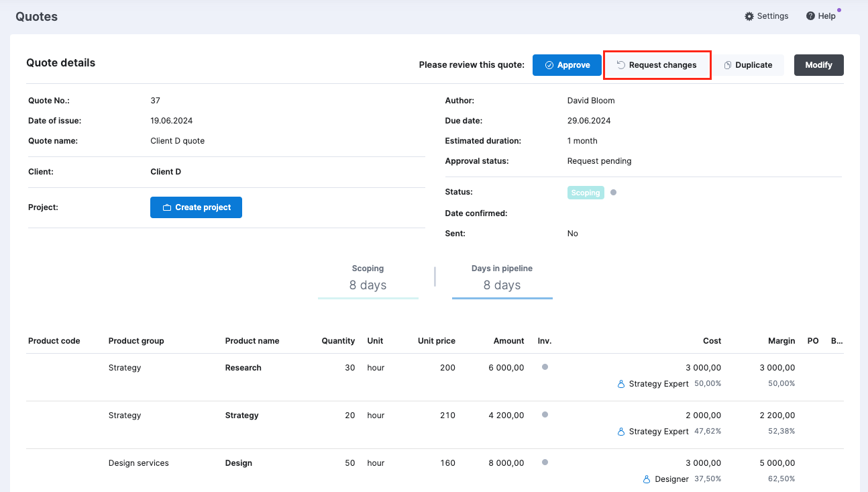
Task: Click the PO column header
Action: pos(813,341)
